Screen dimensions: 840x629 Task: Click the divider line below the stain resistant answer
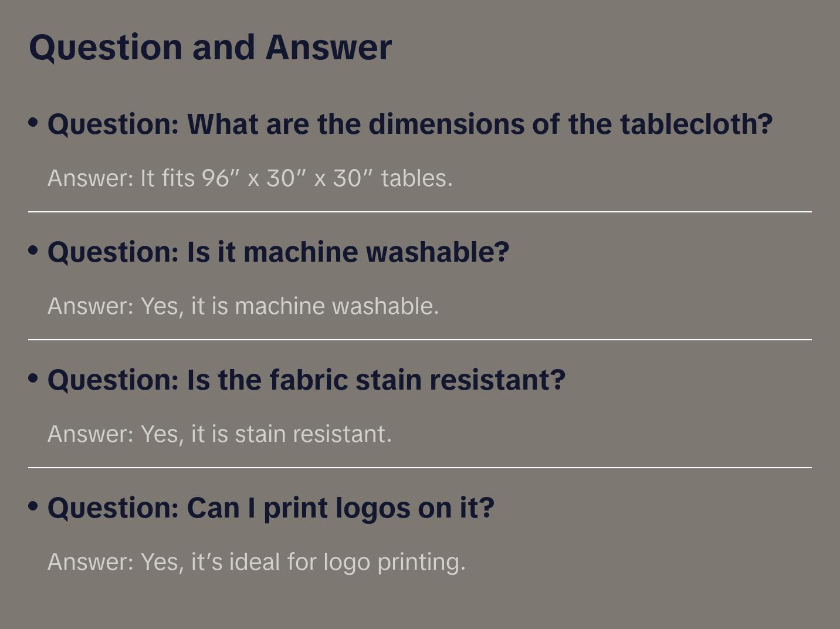pos(420,468)
